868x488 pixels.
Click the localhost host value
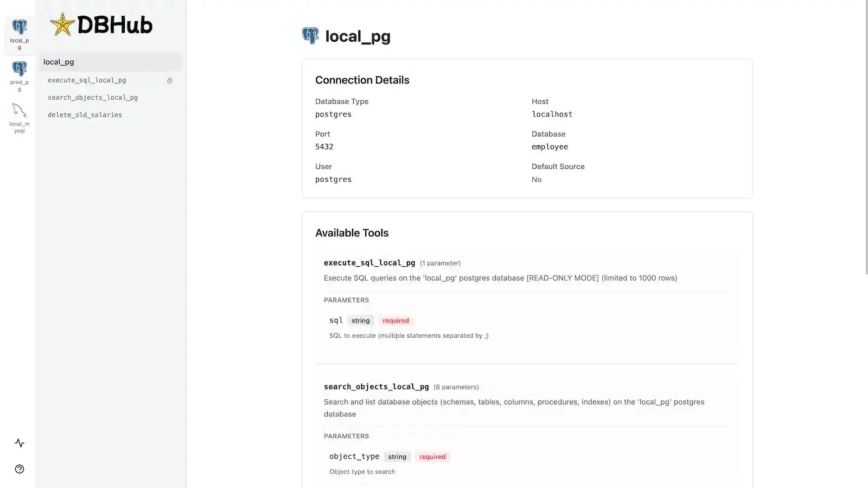point(552,114)
